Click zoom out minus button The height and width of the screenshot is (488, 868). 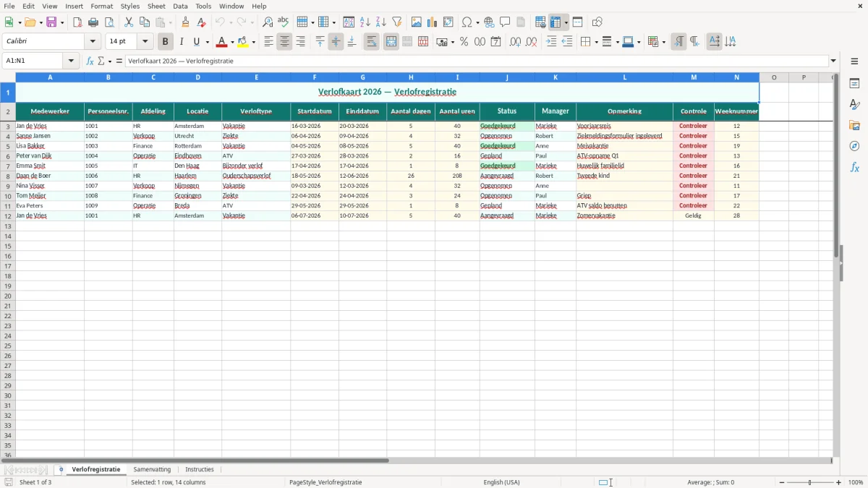[782, 482]
